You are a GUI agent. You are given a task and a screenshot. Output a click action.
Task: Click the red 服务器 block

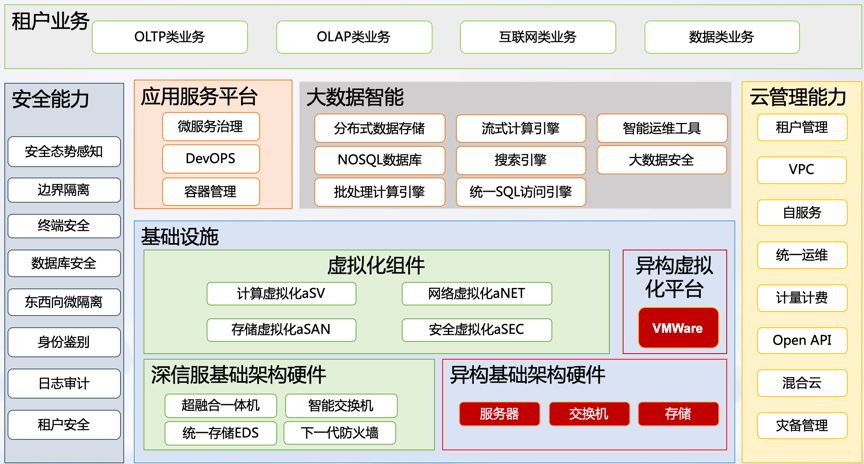(x=498, y=414)
